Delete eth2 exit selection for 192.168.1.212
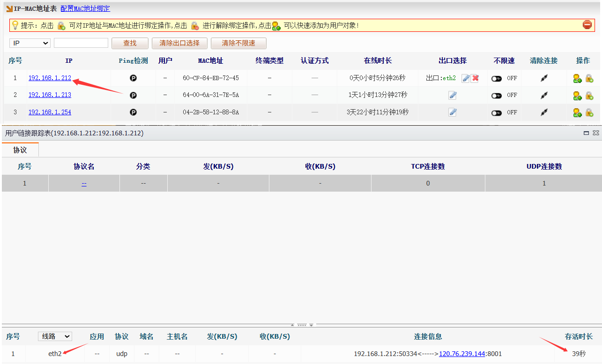 point(475,78)
